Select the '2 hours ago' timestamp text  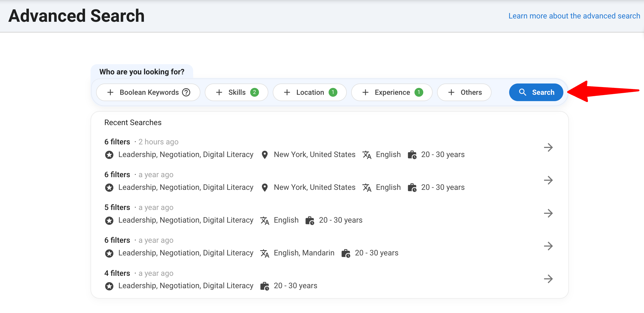point(159,142)
